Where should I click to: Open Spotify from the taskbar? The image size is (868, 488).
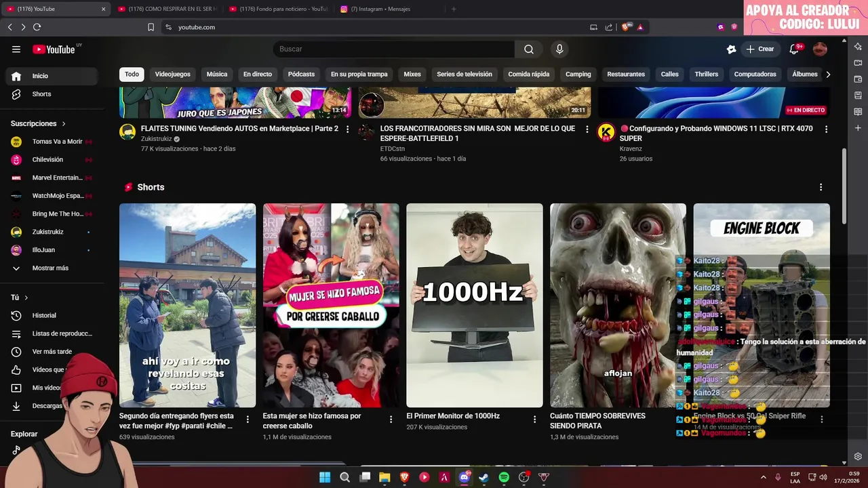point(504,477)
